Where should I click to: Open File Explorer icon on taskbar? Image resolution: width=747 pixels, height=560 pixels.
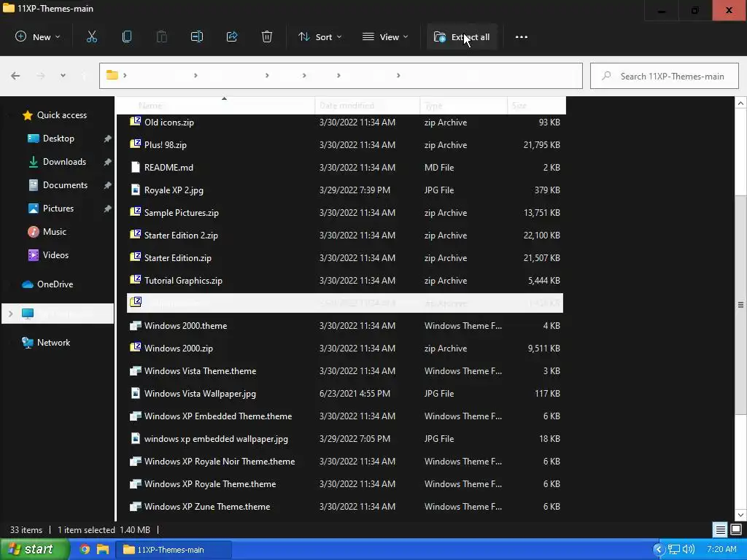click(103, 550)
